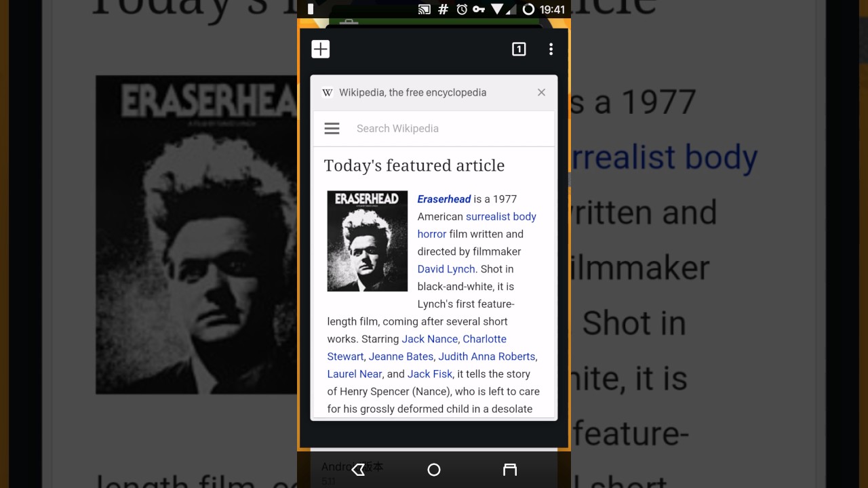The width and height of the screenshot is (868, 488).
Task: Tap the Android back navigation button
Action: [x=358, y=470]
